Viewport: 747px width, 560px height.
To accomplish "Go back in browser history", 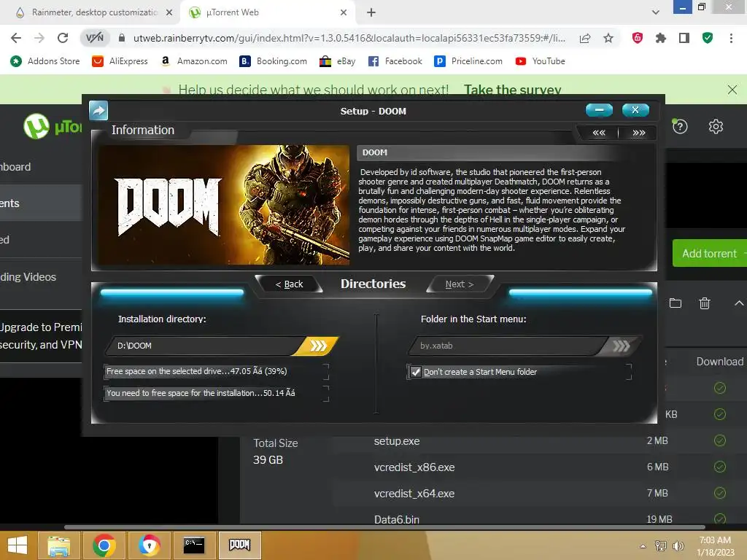I will [x=16, y=38].
